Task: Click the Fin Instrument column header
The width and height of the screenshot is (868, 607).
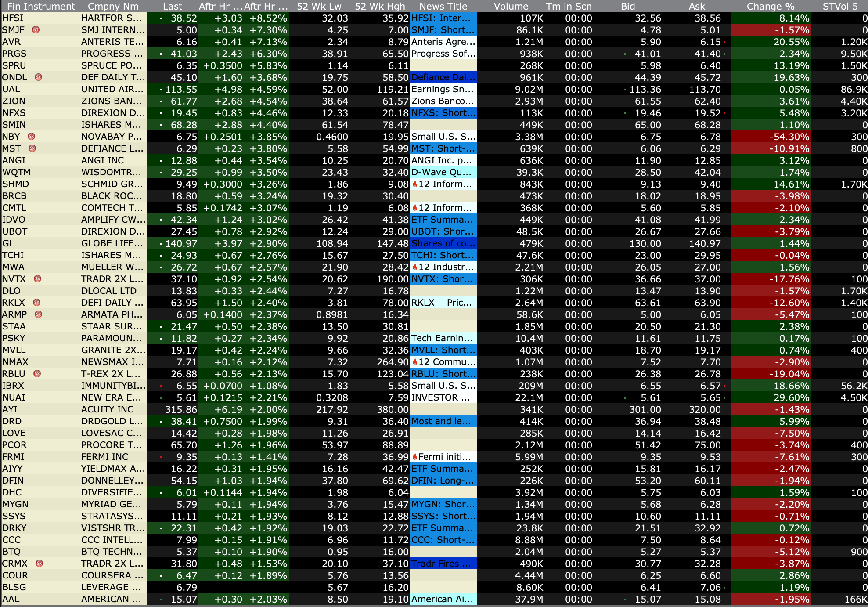Action: click(x=41, y=6)
